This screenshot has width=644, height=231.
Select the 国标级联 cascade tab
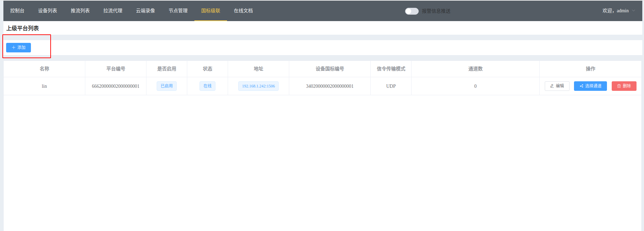point(211,11)
